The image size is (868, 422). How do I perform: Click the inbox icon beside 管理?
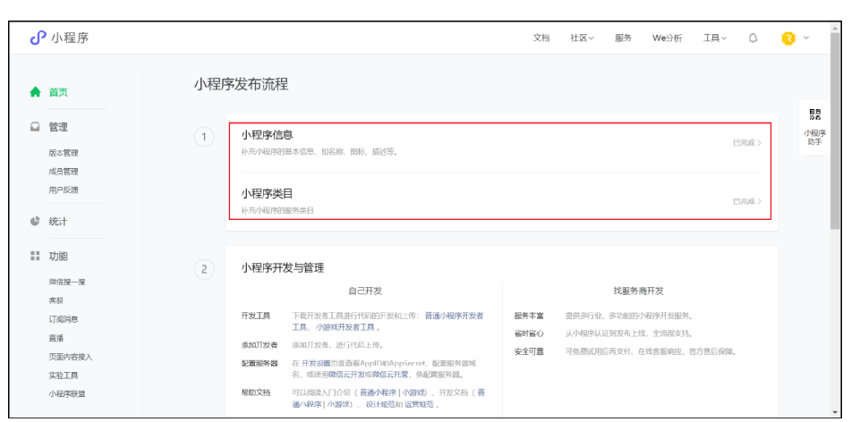point(35,127)
